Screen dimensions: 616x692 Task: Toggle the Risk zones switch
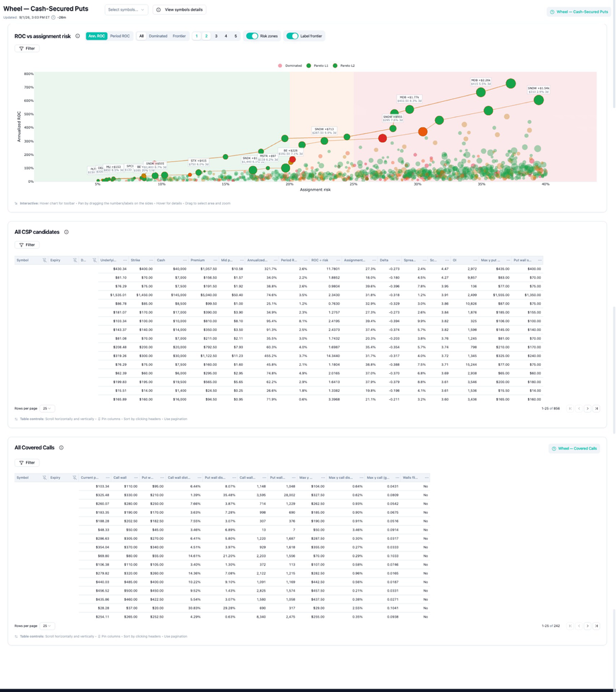[x=252, y=36]
